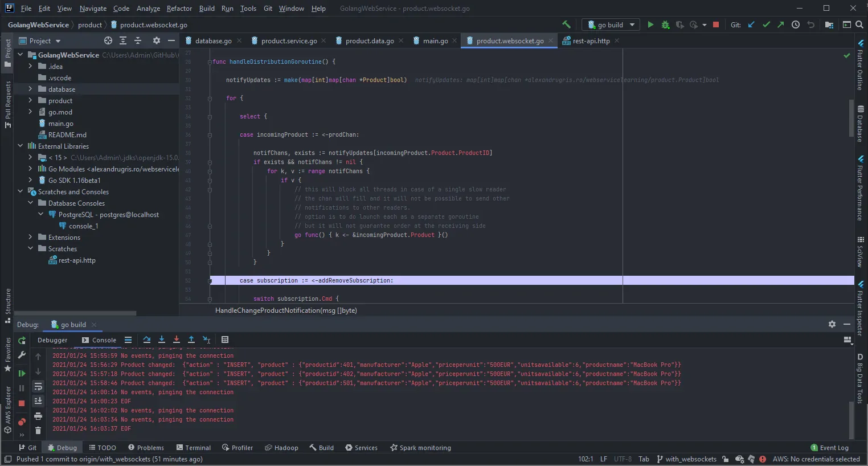Viewport: 868px width, 466px height.
Task: Open the Event Log
Action: pyautogui.click(x=830, y=448)
